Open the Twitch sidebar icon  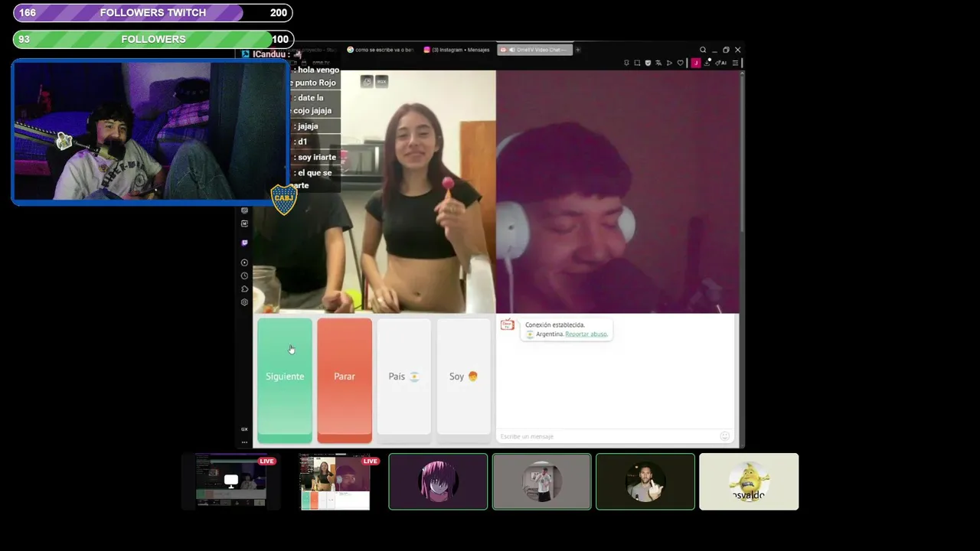point(244,243)
